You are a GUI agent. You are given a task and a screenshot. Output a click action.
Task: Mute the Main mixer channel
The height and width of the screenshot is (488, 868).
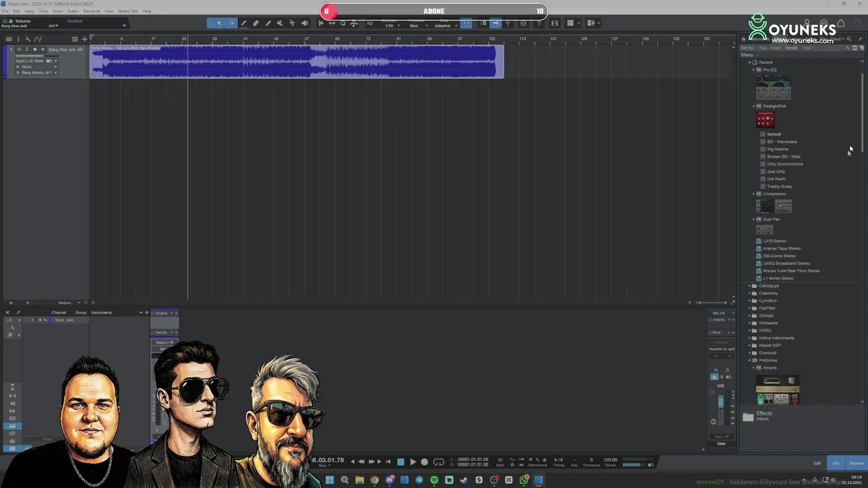click(715, 370)
